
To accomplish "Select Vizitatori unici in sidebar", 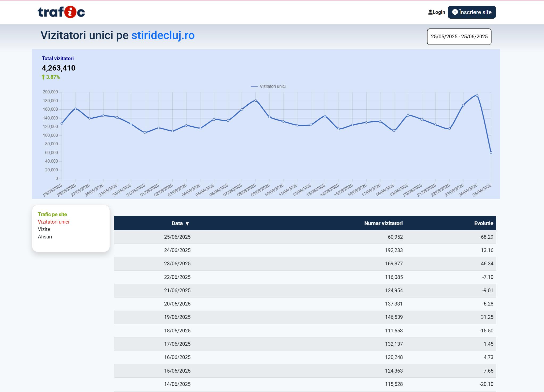I will coord(53,222).
